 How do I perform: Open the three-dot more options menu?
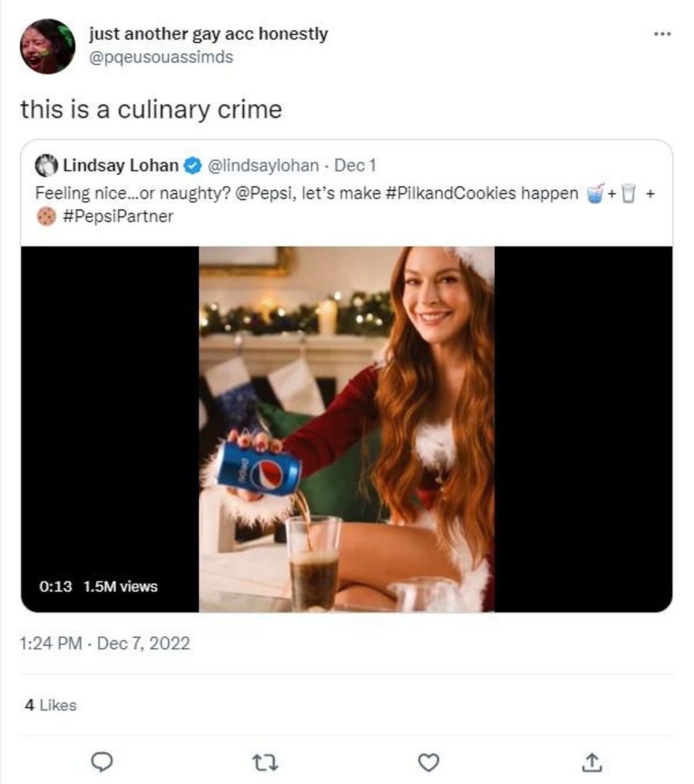click(x=661, y=34)
